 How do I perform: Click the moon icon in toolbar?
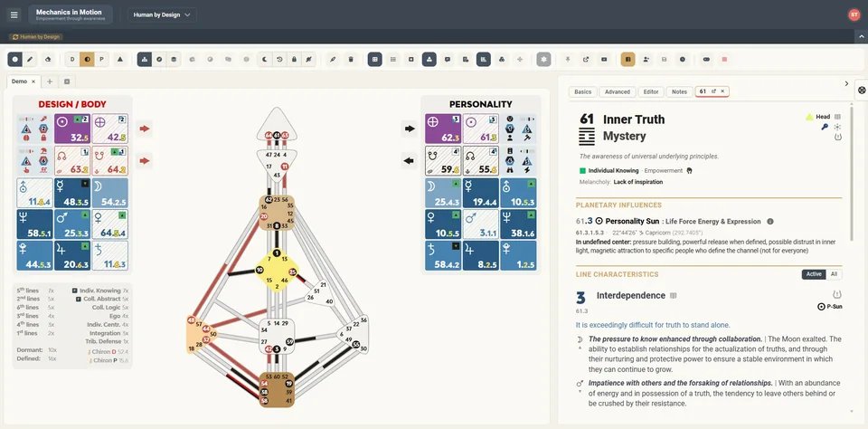[x=265, y=60]
